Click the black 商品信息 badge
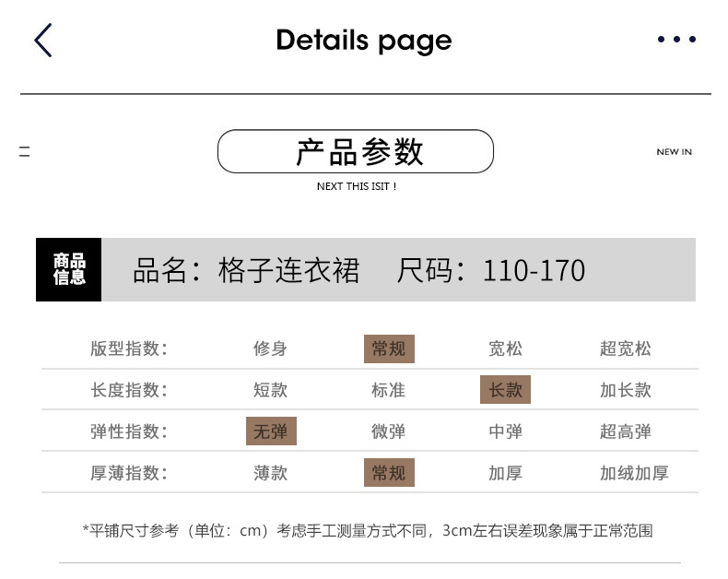The image size is (728, 579). click(69, 269)
